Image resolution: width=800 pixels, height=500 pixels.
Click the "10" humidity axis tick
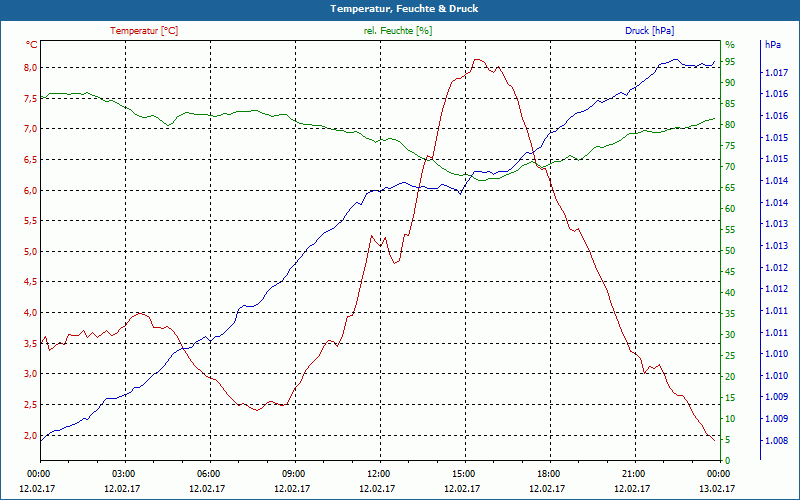tap(730, 419)
